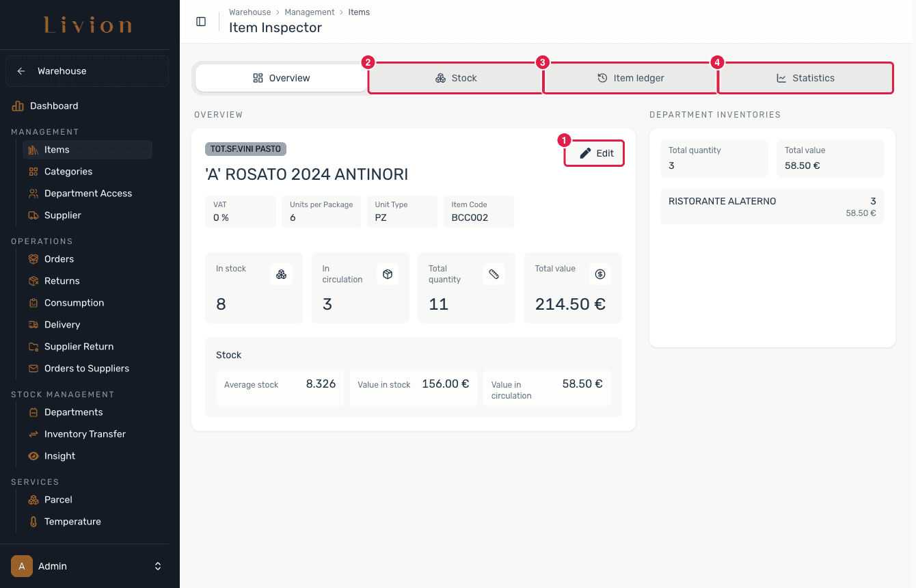Image resolution: width=916 pixels, height=588 pixels.
Task: Click the item title 'A' ROSATO 2024 ANTINORI
Action: click(x=307, y=174)
